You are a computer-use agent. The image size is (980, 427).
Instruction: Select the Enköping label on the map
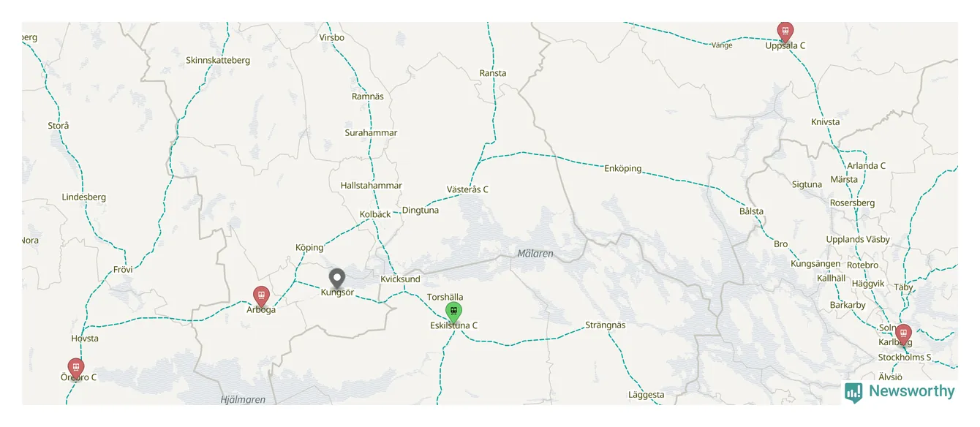(623, 168)
